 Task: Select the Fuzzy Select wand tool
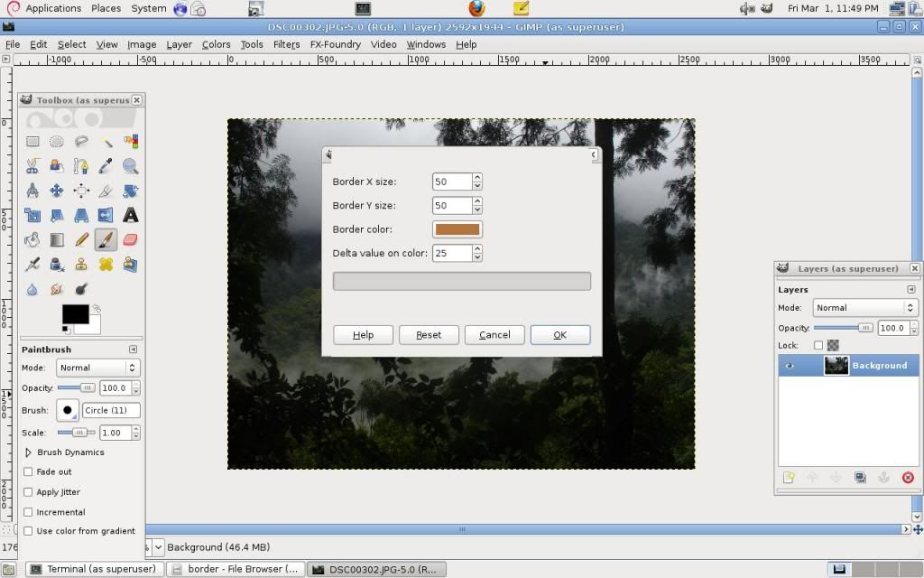(106, 141)
